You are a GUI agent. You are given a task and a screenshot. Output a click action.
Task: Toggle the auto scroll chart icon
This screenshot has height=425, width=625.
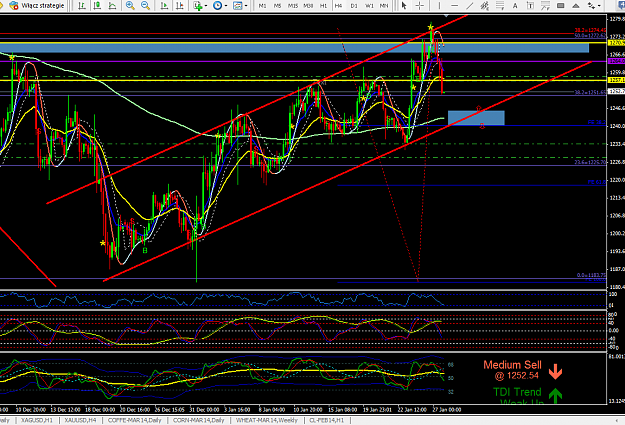pos(164,6)
